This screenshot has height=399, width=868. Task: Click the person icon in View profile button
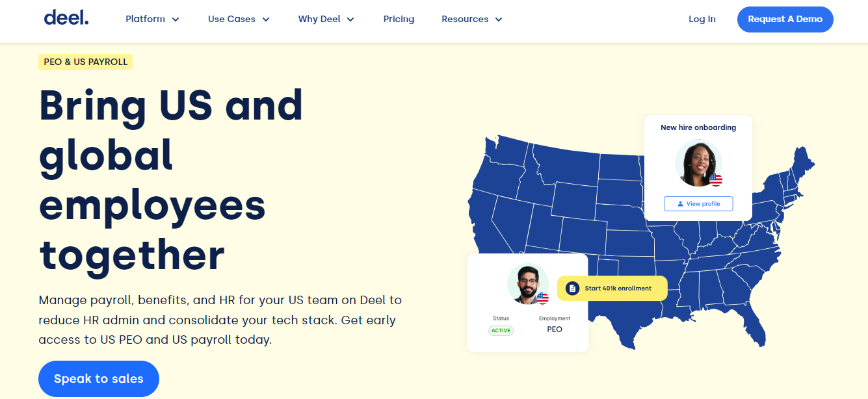click(680, 204)
